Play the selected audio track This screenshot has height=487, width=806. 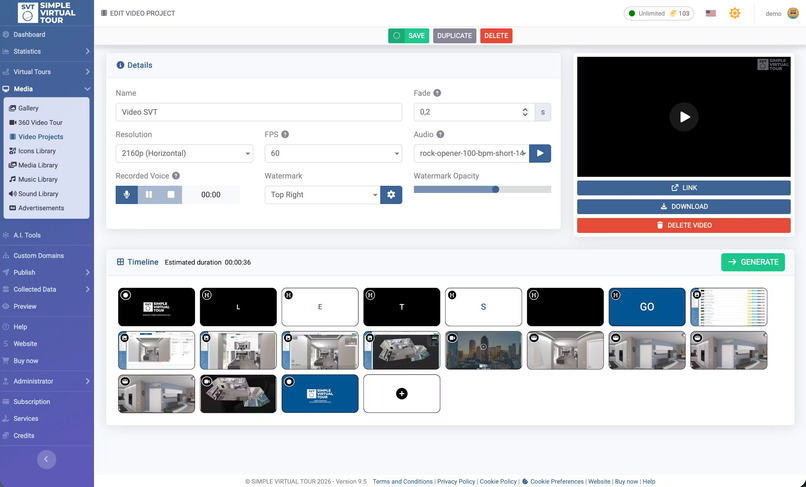540,153
